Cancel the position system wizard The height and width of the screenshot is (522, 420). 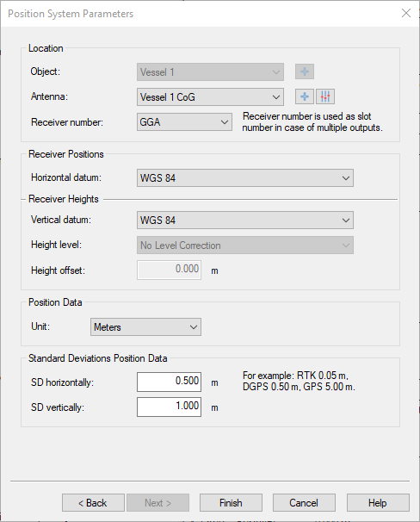coord(304,503)
